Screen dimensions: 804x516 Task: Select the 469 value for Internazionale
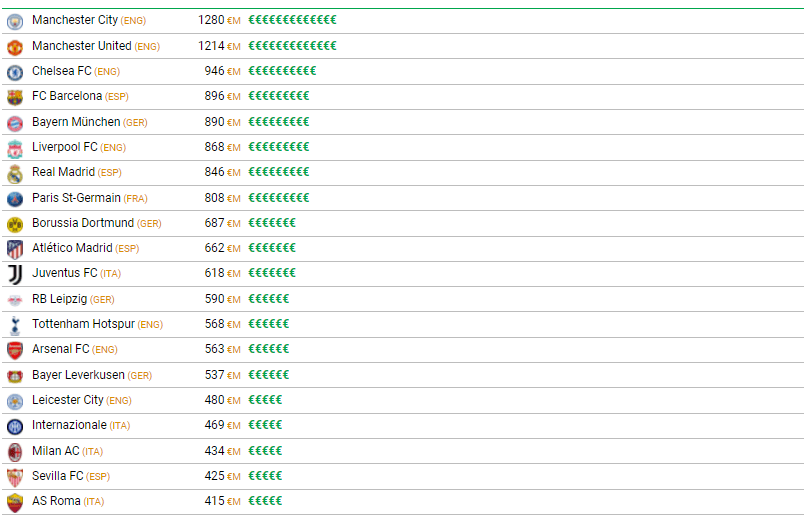pos(214,425)
